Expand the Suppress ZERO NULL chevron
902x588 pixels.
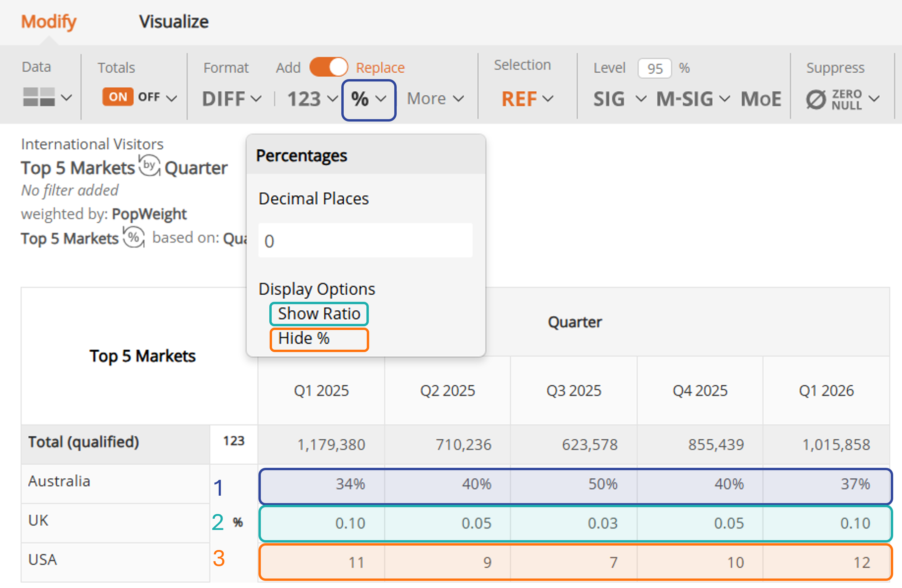click(x=874, y=99)
